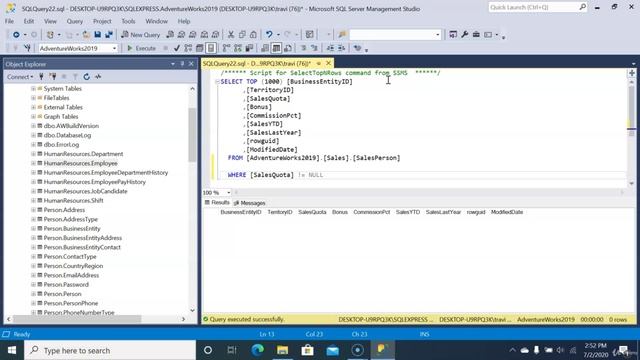Open the File menu
Viewport: 640px width, 360px height.
coord(9,21)
